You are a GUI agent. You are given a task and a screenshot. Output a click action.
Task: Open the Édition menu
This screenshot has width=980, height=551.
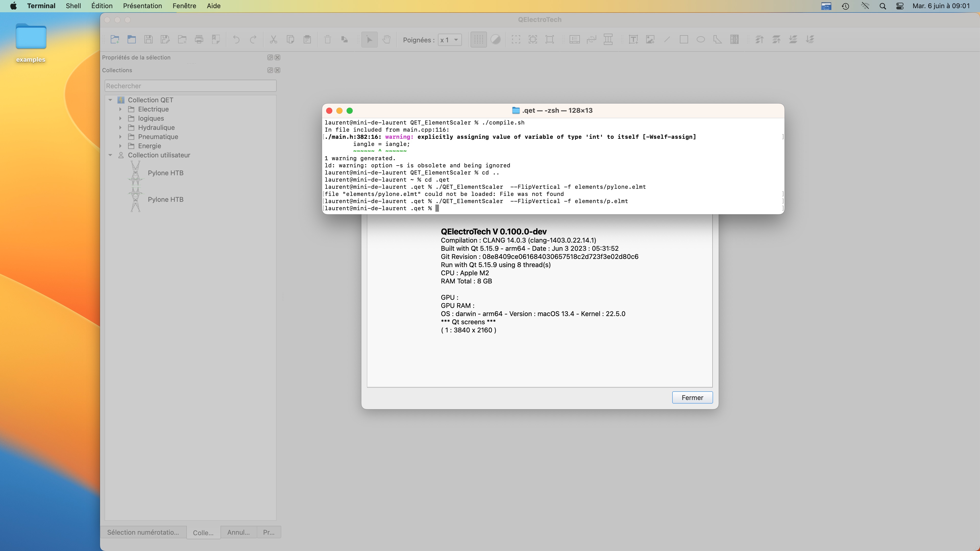[x=102, y=6]
